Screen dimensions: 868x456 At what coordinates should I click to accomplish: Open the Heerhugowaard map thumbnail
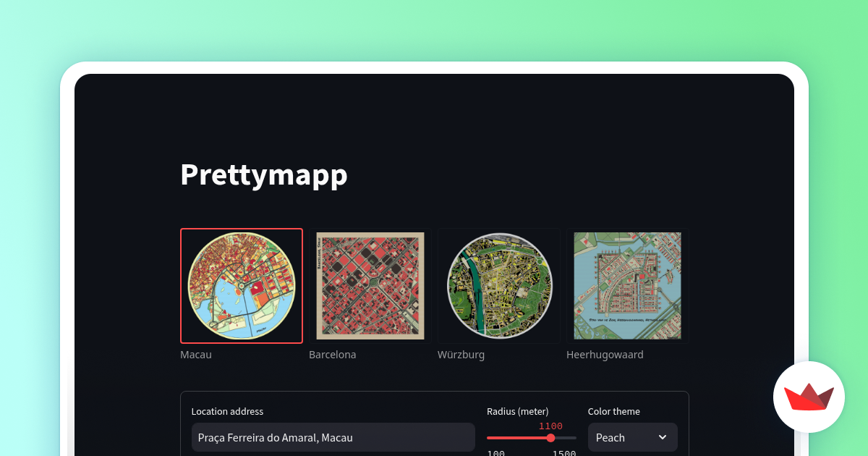pos(628,286)
